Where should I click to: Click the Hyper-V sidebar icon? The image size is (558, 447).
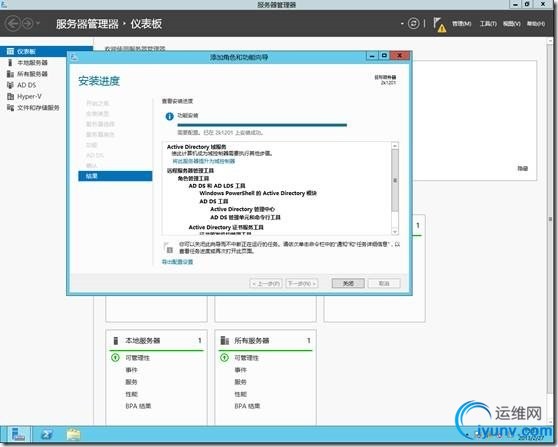(x=10, y=96)
